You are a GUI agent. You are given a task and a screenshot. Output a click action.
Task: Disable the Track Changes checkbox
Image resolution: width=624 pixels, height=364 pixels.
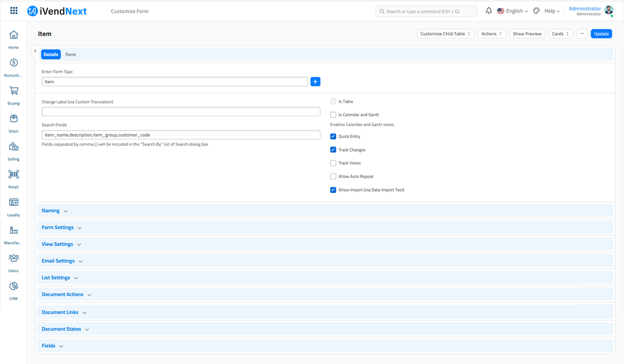pos(333,150)
